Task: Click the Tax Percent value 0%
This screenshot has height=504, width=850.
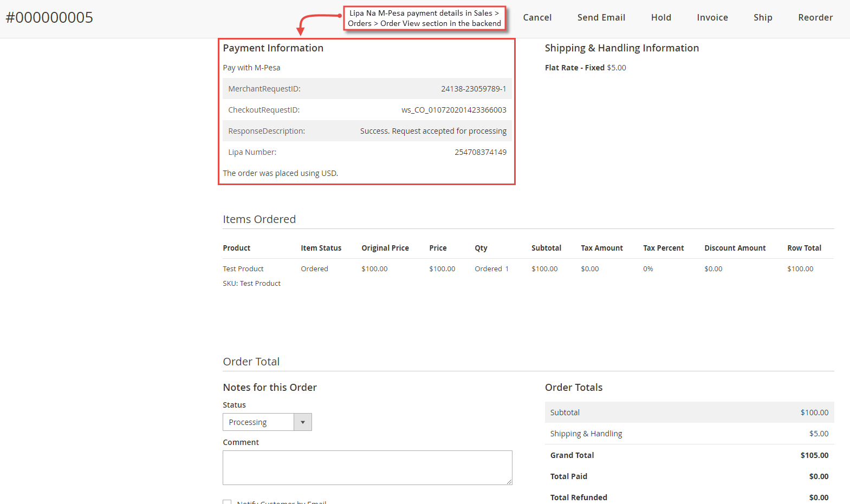Action: click(648, 269)
